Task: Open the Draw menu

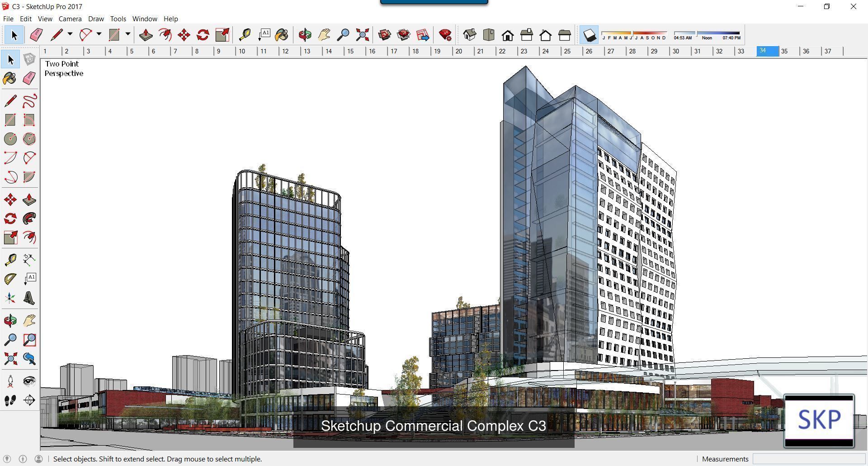Action: [96, 19]
